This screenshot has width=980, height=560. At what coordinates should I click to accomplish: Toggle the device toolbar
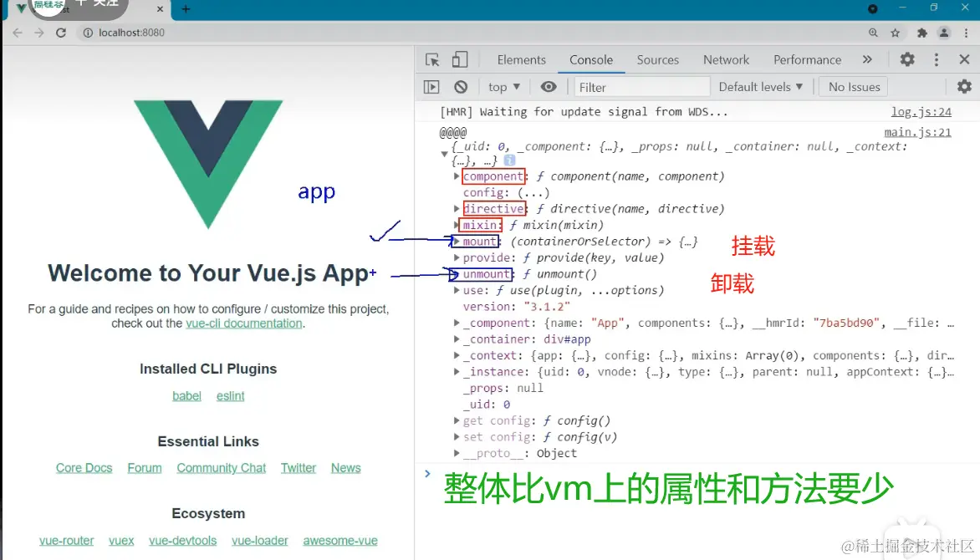[459, 59]
